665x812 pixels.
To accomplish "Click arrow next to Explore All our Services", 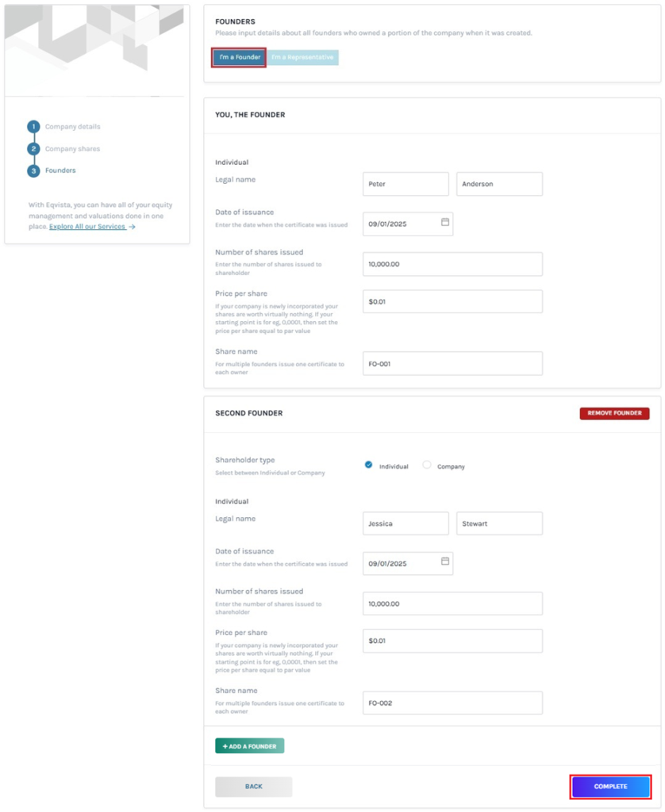I will pyautogui.click(x=133, y=227).
